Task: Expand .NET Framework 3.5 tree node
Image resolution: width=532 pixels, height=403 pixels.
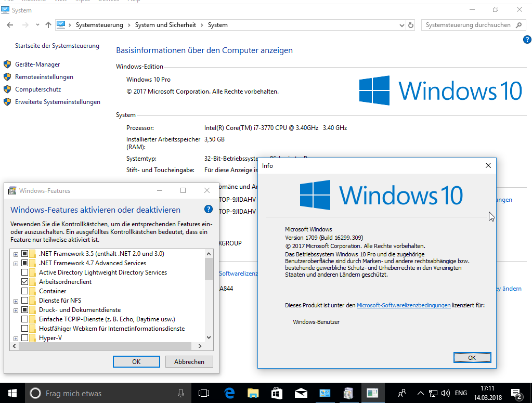Action: click(16, 254)
